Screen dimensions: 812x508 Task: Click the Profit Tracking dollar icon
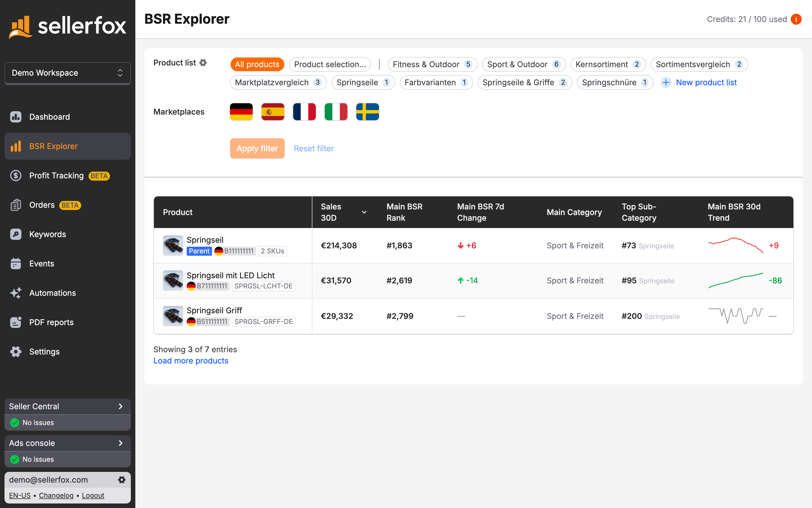(x=16, y=175)
